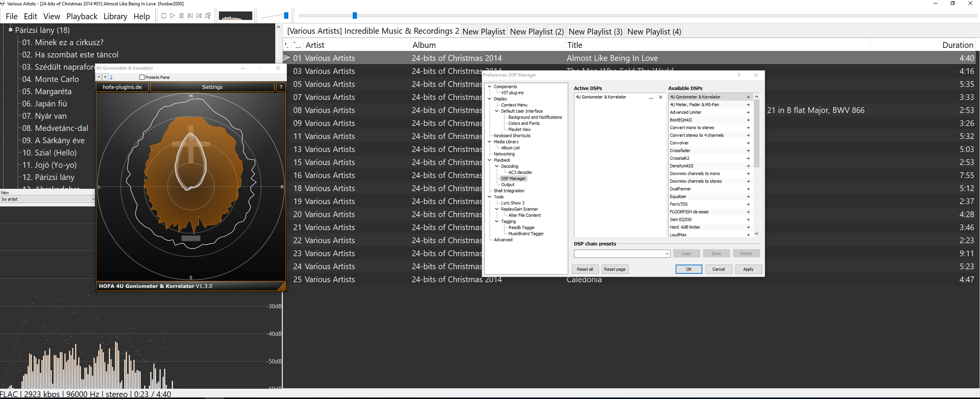Click the Reset all button
Viewport: 980px width, 399px height.
[x=585, y=269]
